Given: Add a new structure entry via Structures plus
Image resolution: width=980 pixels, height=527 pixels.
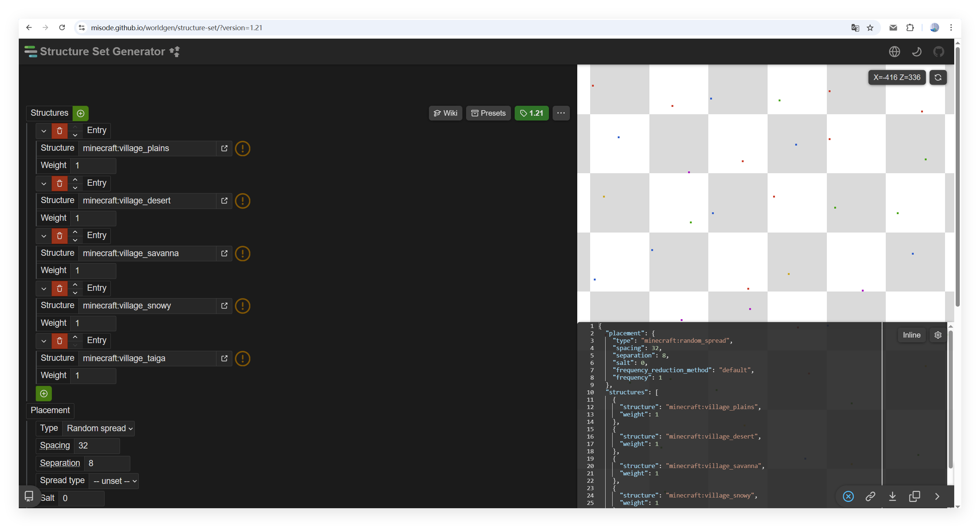Looking at the screenshot, I should click(x=80, y=113).
